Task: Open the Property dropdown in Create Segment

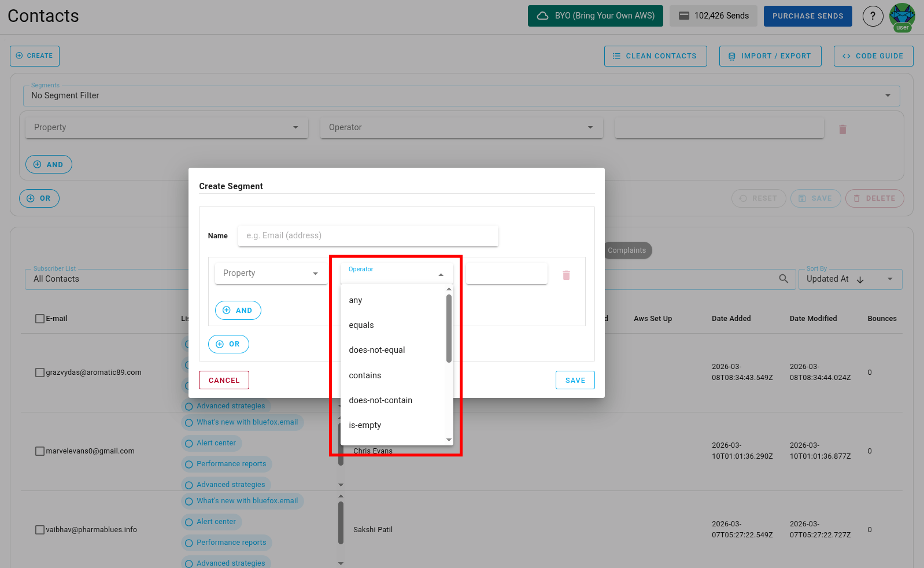Action: click(x=270, y=273)
